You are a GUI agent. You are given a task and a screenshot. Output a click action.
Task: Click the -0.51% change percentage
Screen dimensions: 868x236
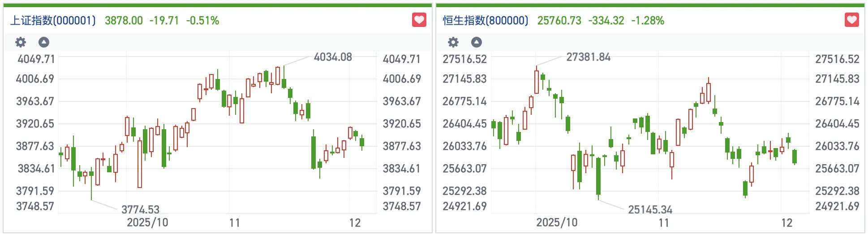click(202, 21)
